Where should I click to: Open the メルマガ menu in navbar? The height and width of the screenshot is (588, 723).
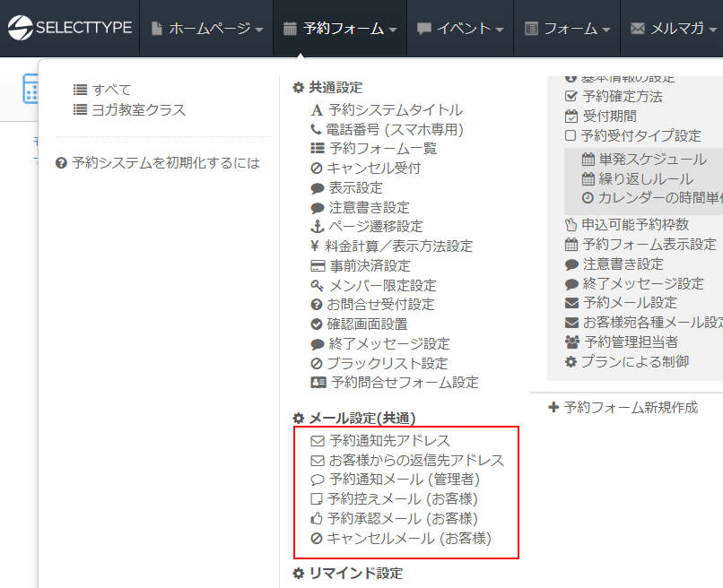coord(675,29)
